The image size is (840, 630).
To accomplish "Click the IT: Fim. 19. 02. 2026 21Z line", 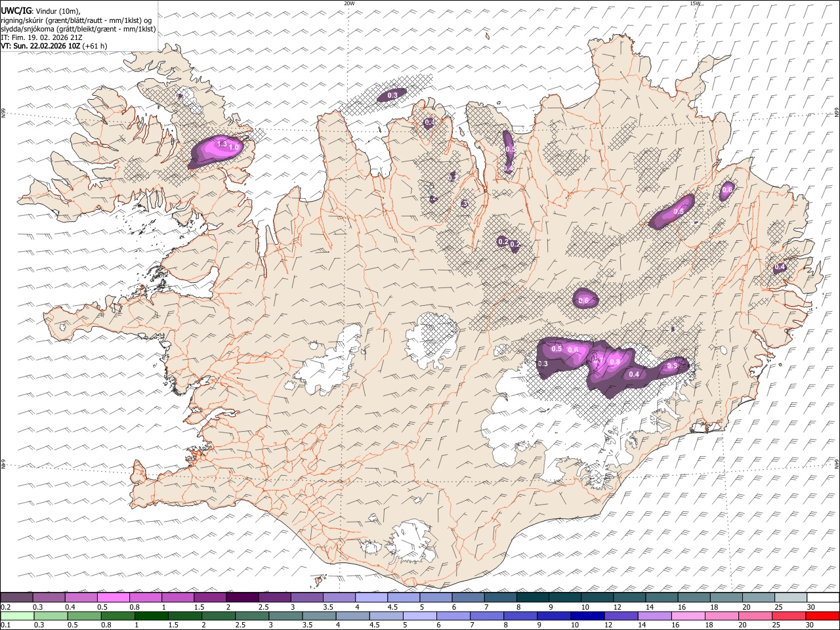I will (x=41, y=37).
